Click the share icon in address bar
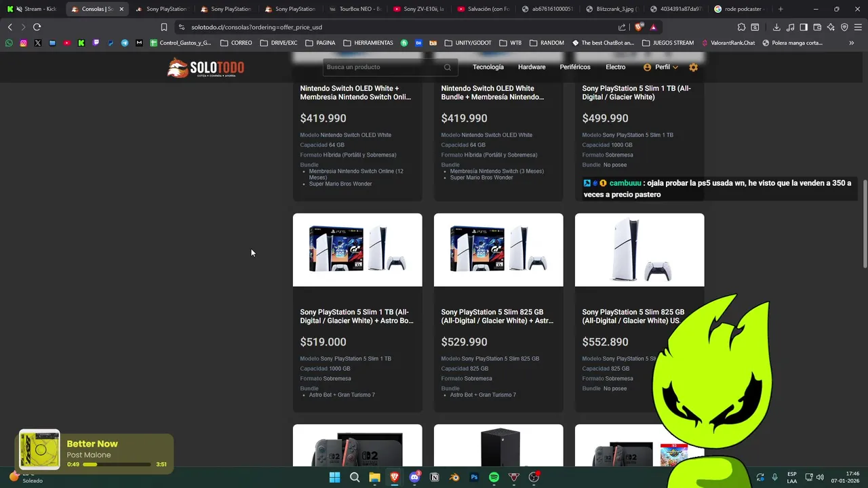The width and height of the screenshot is (868, 488). [x=622, y=27]
